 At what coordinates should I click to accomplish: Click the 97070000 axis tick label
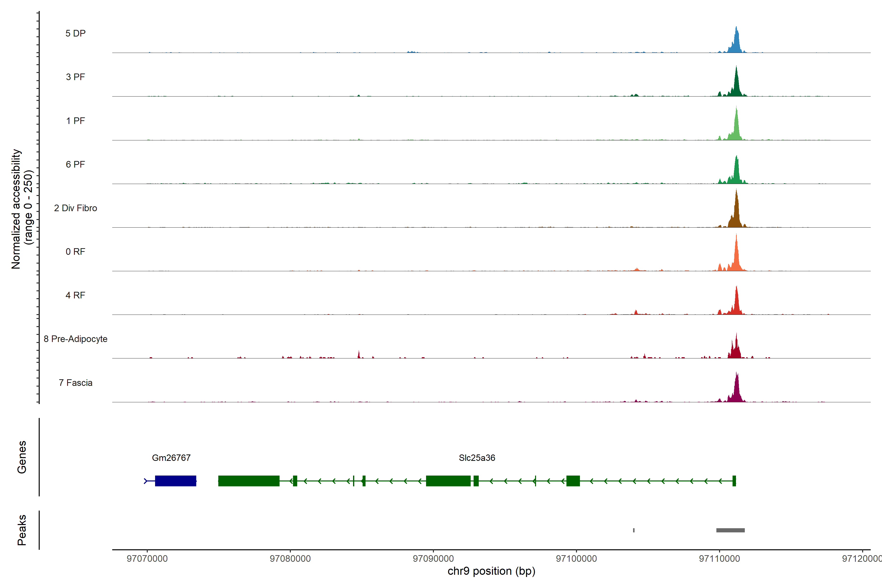[x=147, y=559]
